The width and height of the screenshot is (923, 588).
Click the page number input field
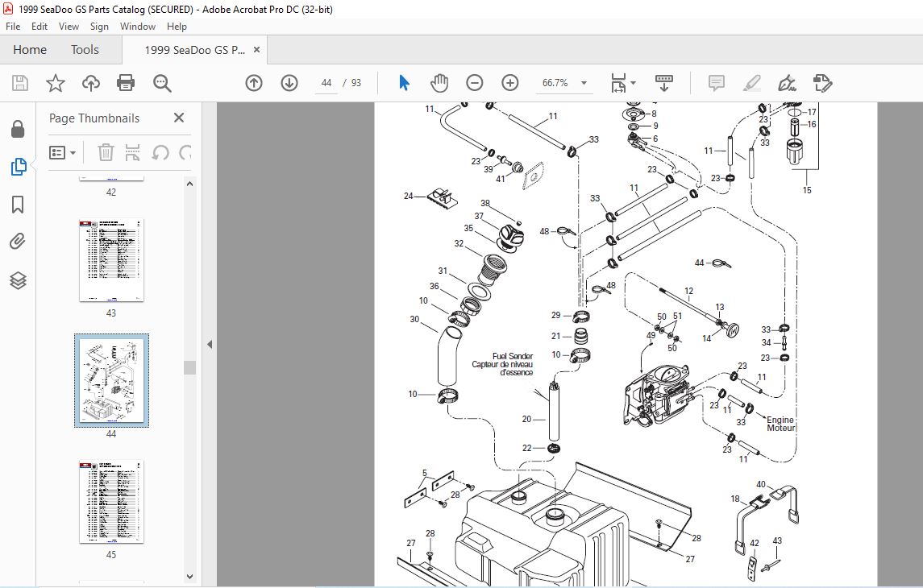coord(326,83)
